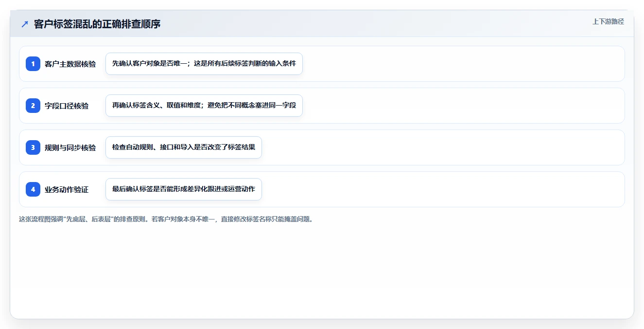
Task: Click the box 检查自动规则、接口和导入
Action: pyautogui.click(x=184, y=147)
